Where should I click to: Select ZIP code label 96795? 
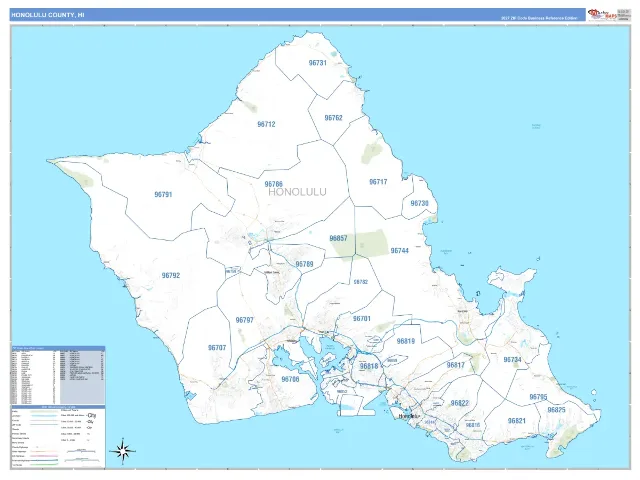pos(538,397)
